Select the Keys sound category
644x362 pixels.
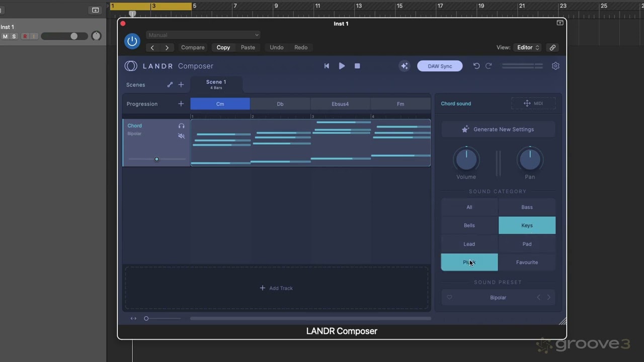(527, 225)
